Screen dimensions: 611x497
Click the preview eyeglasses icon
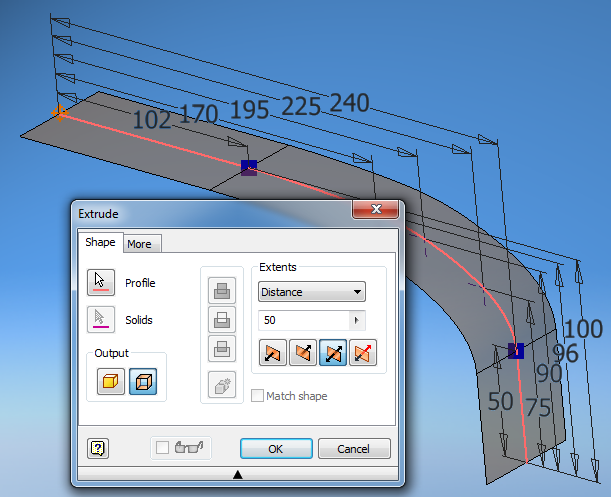click(x=189, y=447)
